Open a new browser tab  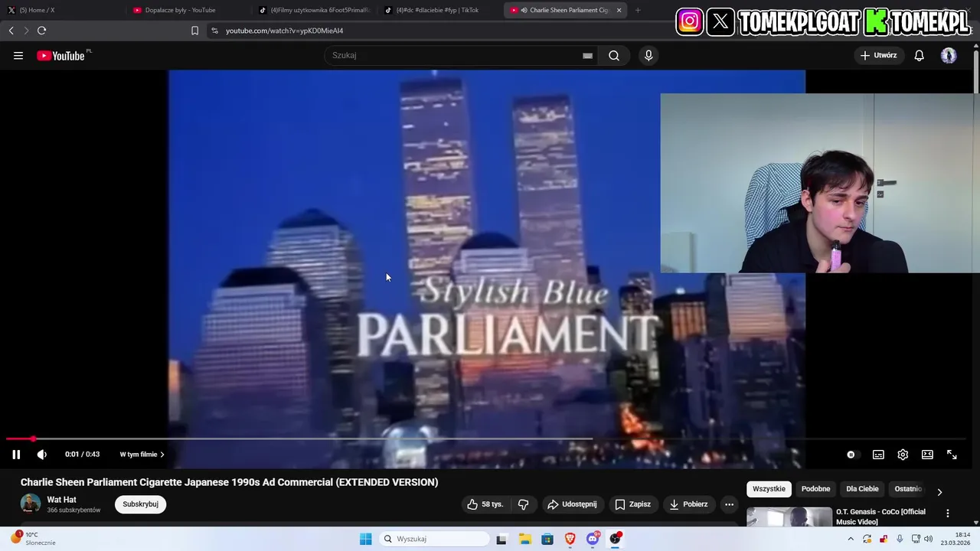tap(638, 10)
